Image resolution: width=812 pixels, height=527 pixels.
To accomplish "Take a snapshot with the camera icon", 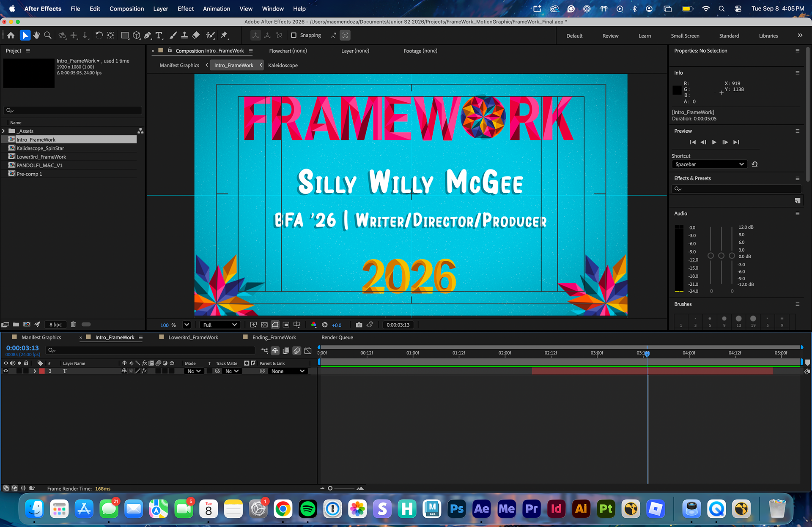I will click(x=359, y=325).
